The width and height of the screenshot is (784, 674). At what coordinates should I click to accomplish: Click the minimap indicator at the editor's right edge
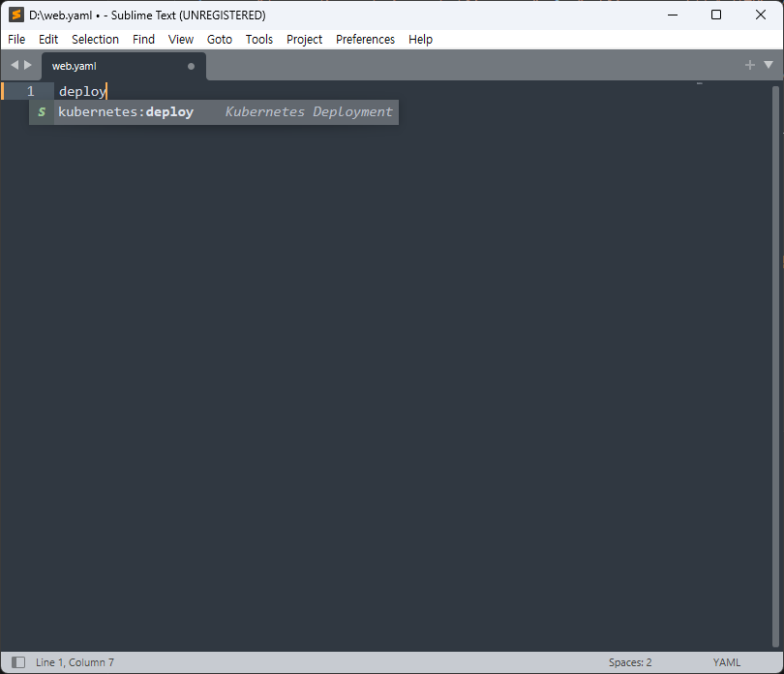pos(699,84)
